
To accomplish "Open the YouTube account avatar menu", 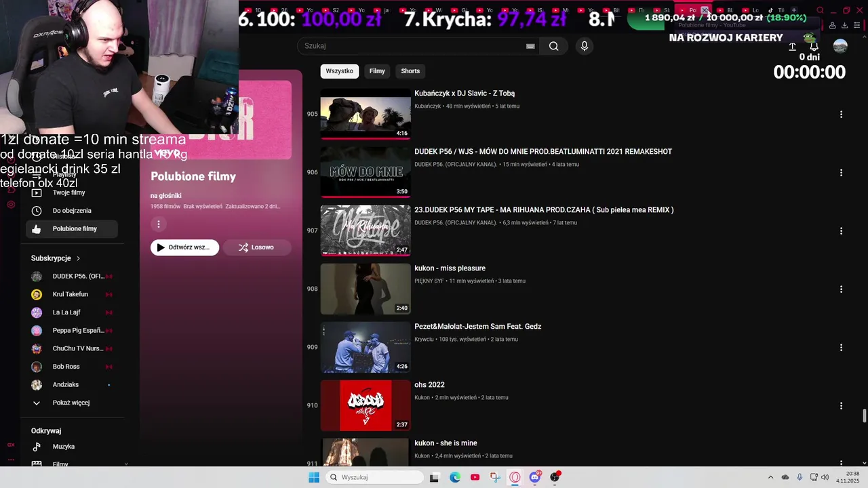I will [840, 46].
